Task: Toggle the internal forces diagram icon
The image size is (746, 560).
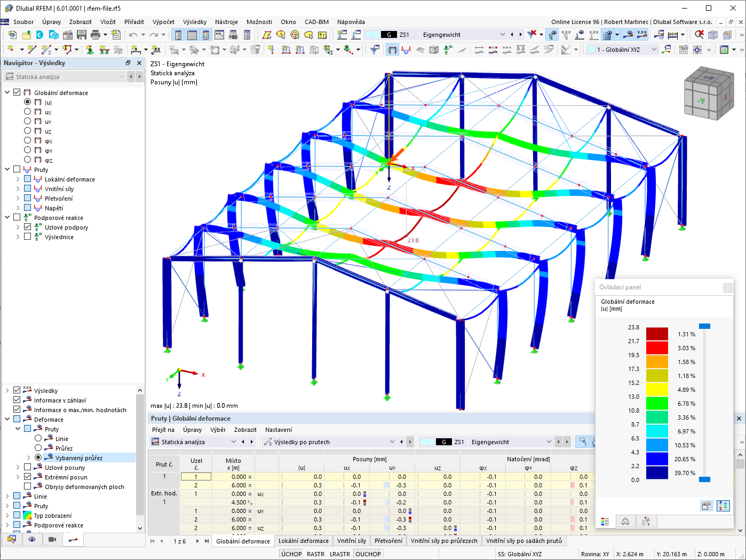Action: [406, 50]
